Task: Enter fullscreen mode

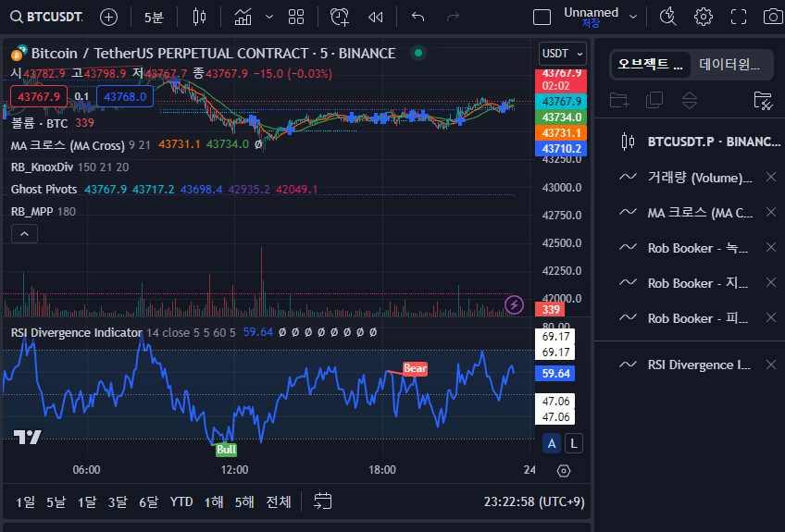Action: coord(739,17)
